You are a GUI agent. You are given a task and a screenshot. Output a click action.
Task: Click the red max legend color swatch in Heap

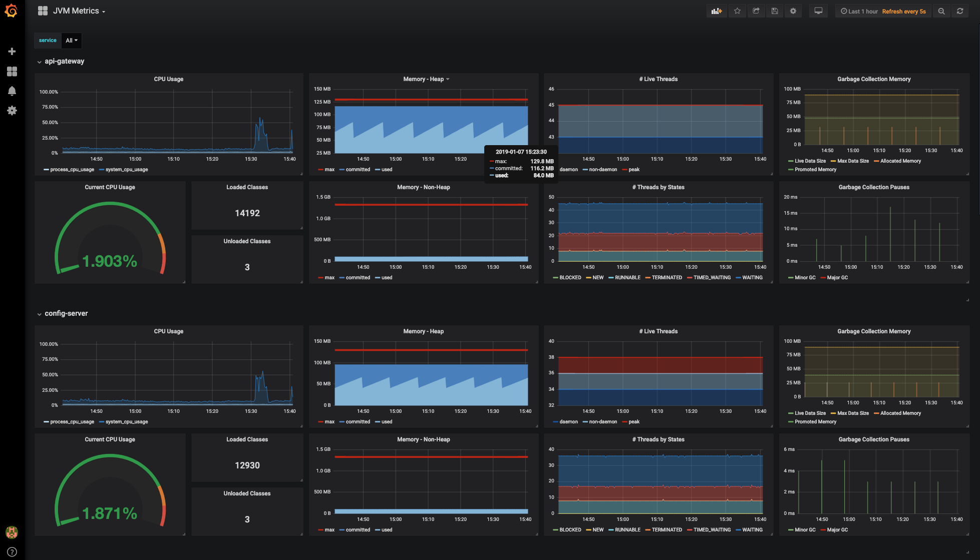320,170
